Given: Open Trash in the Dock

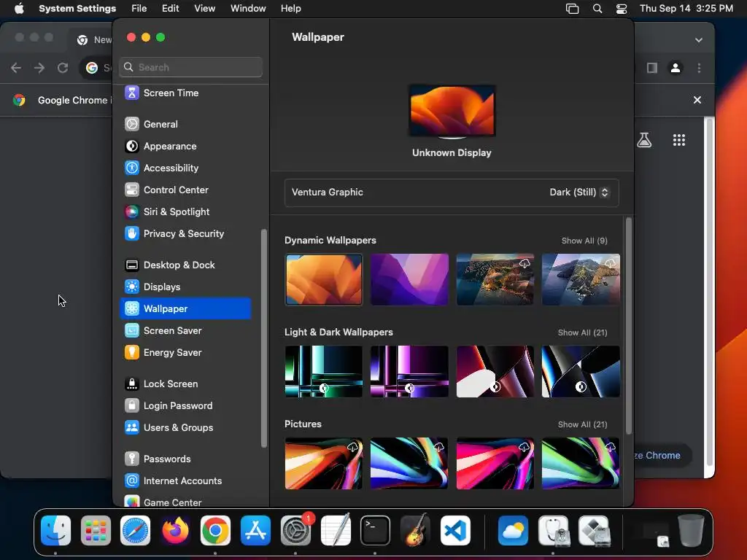Looking at the screenshot, I should pos(691,531).
